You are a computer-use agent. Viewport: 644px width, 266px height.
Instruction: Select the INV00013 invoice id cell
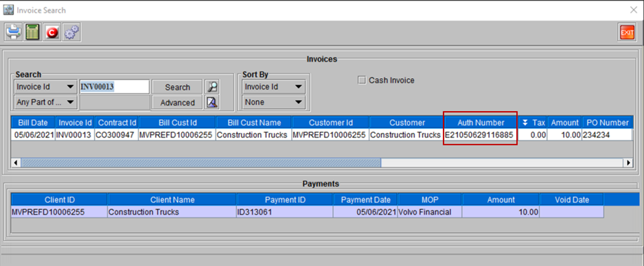click(75, 135)
